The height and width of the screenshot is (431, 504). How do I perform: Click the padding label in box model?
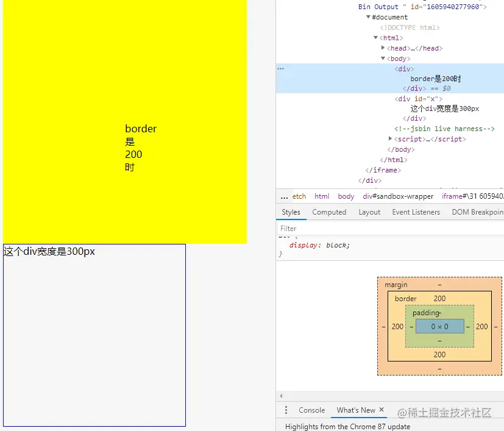(x=426, y=313)
